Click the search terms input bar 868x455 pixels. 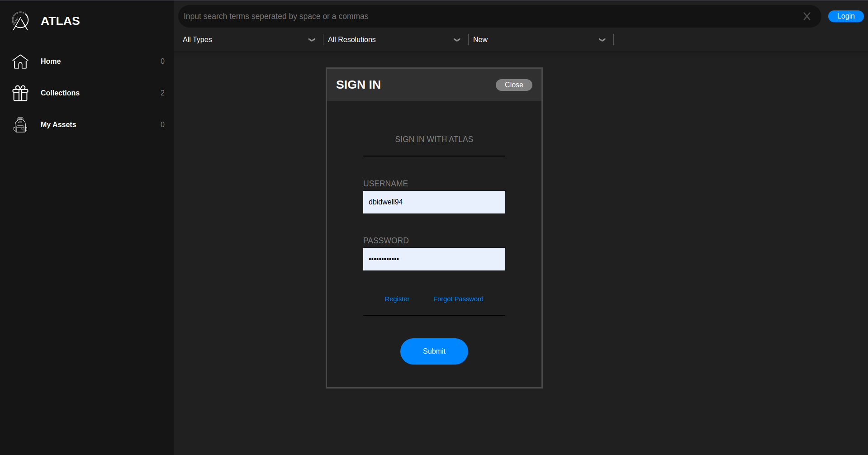[x=489, y=16]
